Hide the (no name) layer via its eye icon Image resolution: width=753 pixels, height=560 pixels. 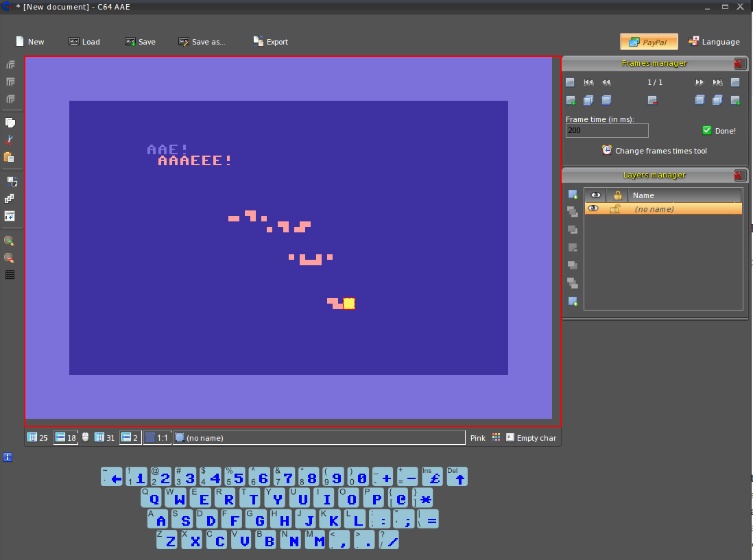pos(593,208)
